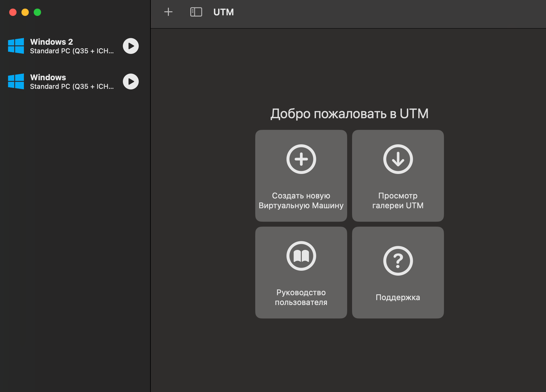Click the UTM window title
Screen dimensions: 546x392
[224, 12]
